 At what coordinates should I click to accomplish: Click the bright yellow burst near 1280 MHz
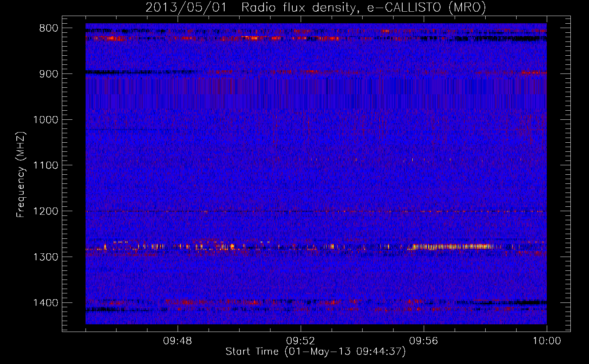pos(453,246)
